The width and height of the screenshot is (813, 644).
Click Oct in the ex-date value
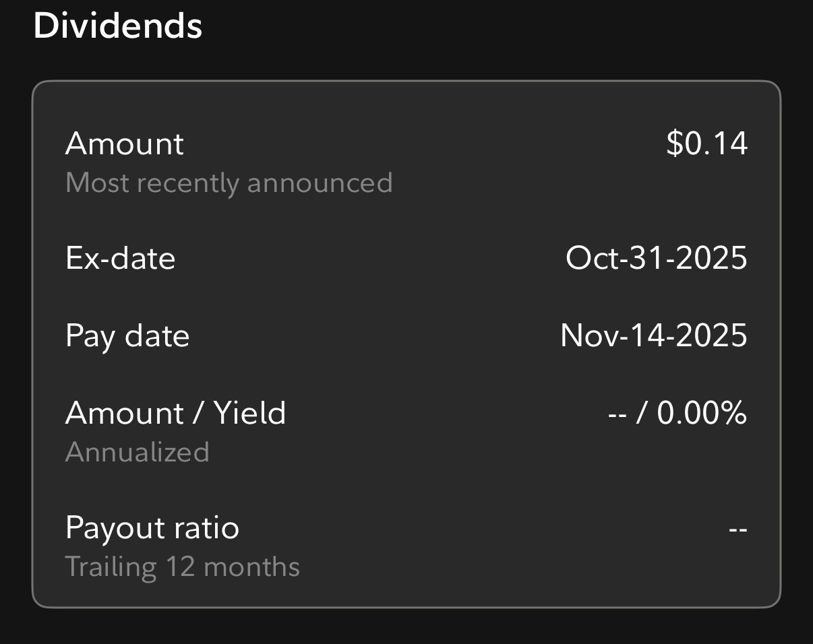586,258
